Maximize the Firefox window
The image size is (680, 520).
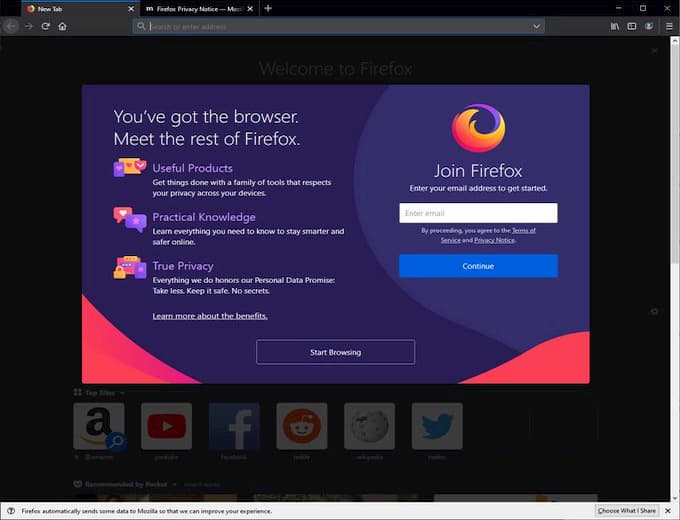pos(643,8)
